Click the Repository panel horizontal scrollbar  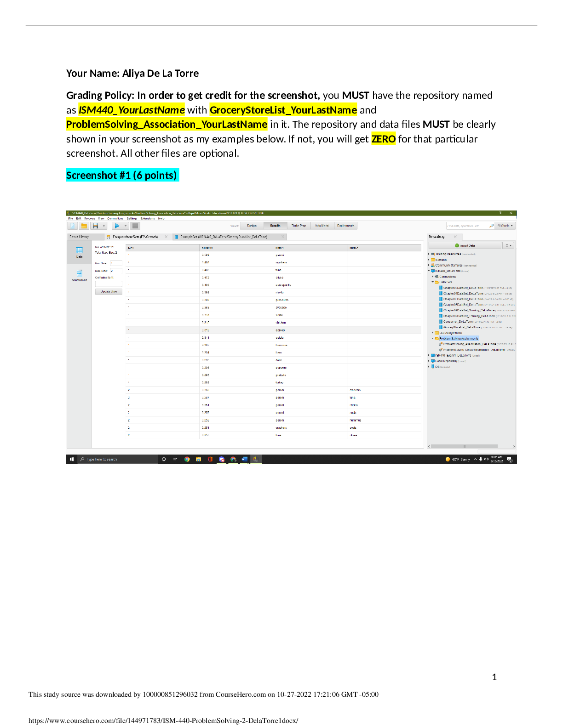(x=464, y=446)
